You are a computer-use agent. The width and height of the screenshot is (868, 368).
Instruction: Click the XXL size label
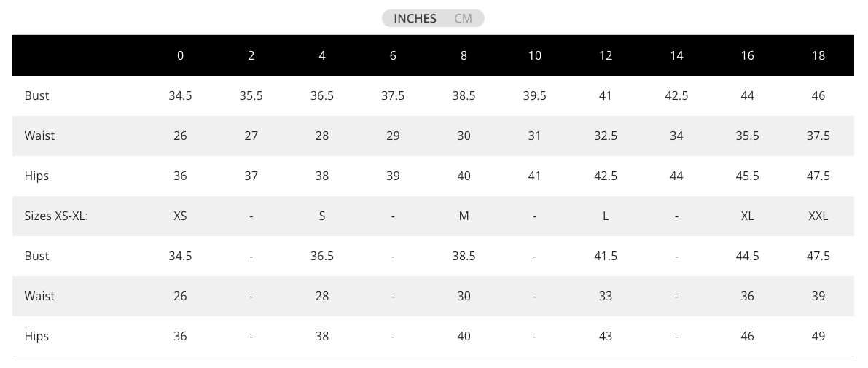[x=818, y=216]
